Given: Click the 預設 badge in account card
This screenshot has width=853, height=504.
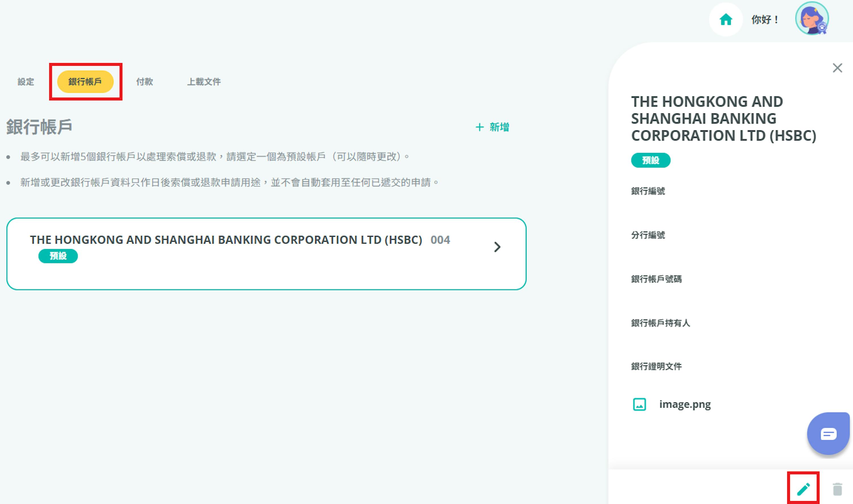Looking at the screenshot, I should (58, 256).
